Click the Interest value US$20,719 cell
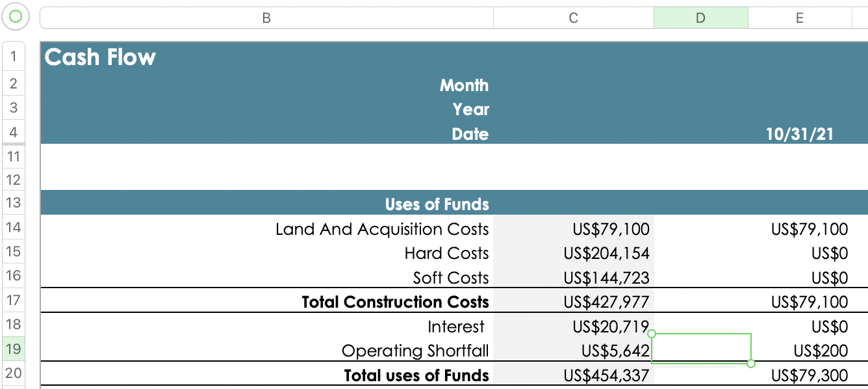 click(574, 326)
